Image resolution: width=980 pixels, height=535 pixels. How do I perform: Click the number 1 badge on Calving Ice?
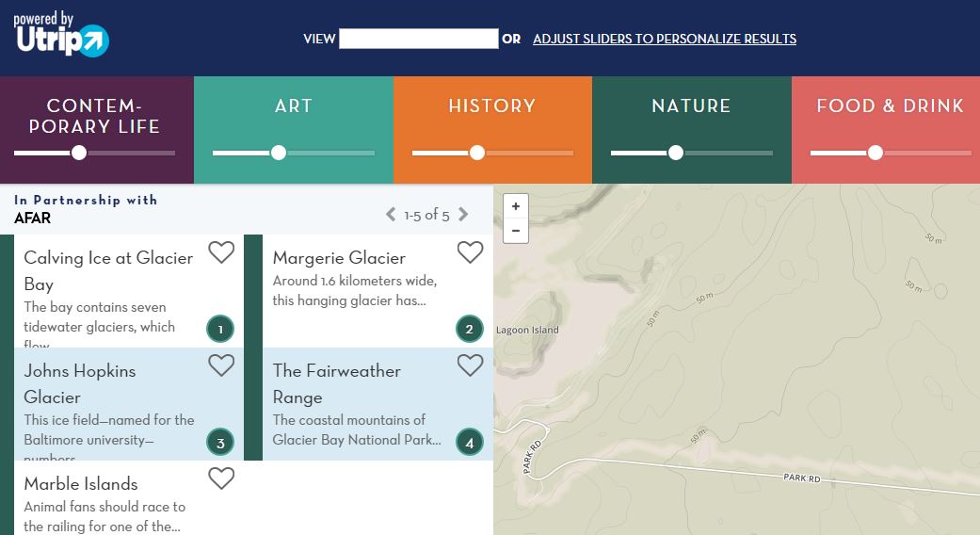coord(220,329)
